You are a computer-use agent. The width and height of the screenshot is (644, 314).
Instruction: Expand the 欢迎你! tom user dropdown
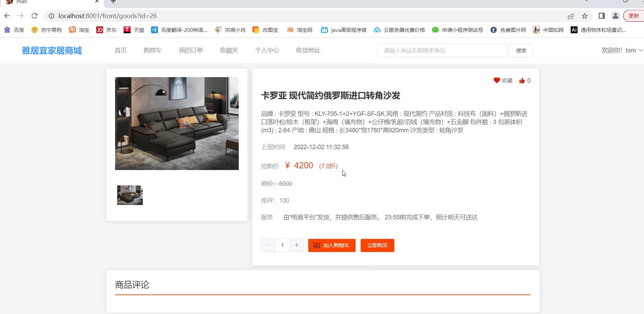tap(622, 50)
